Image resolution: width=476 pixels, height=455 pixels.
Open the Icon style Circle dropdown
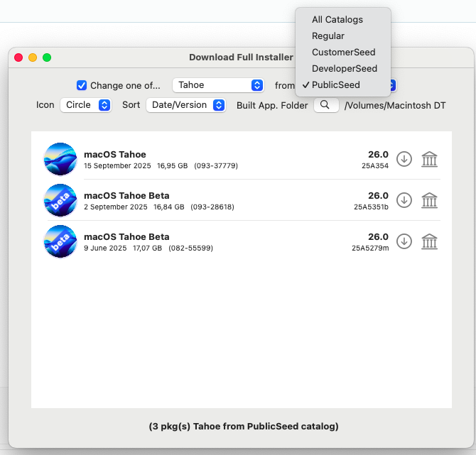[x=86, y=105]
